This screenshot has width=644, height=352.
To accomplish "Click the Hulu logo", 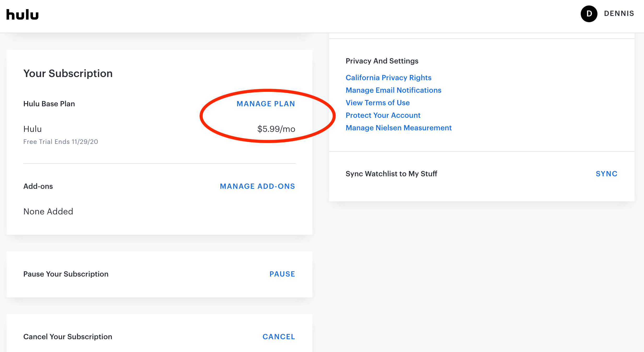I will [22, 15].
